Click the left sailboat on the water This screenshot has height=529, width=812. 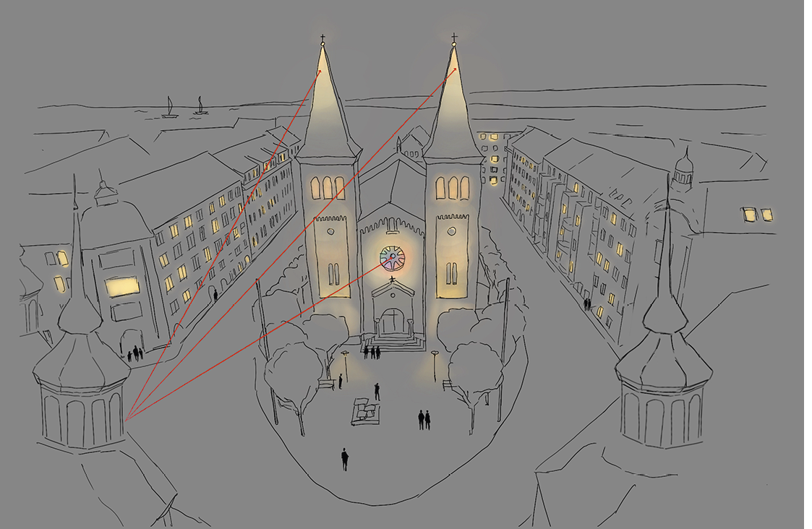170,108
